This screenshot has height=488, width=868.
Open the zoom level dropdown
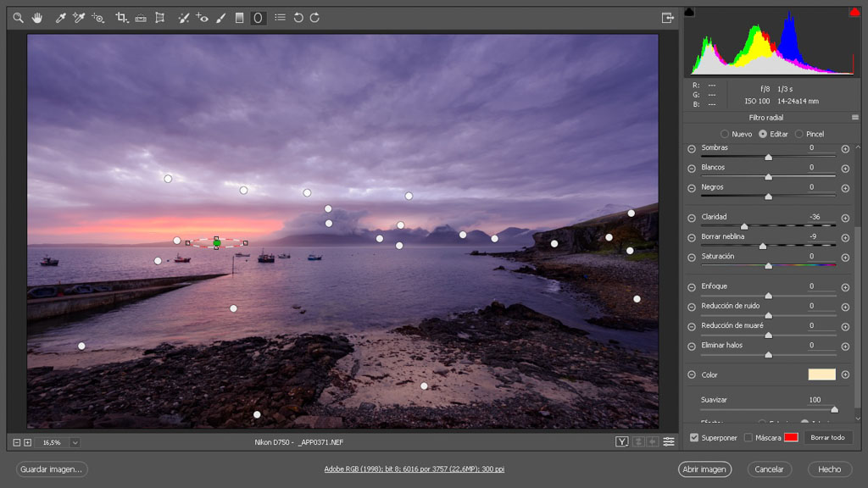[x=75, y=442]
